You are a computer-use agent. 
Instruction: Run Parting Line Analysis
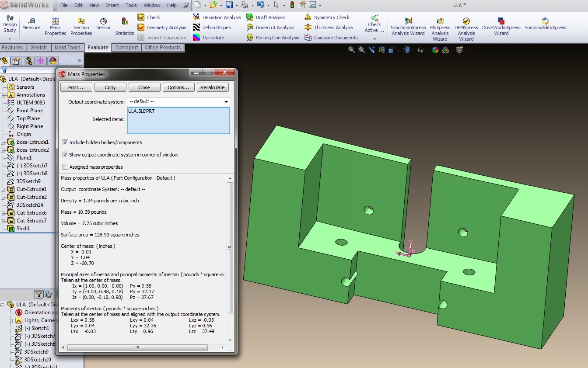pos(273,38)
